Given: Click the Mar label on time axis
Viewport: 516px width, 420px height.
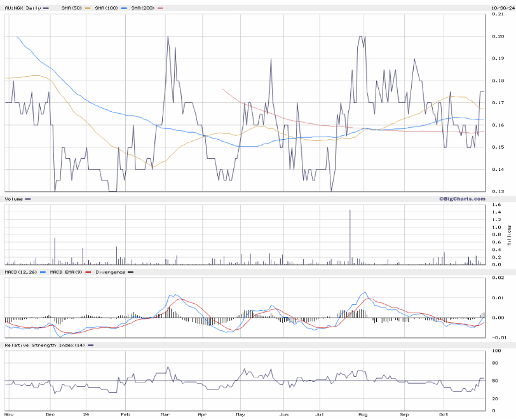Looking at the screenshot, I should [x=164, y=414].
